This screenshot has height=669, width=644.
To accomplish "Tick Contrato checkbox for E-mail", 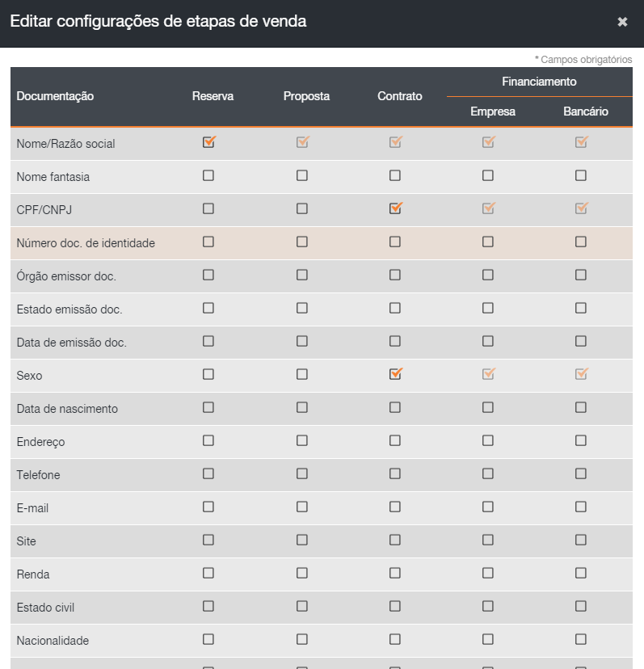I will pos(395,507).
